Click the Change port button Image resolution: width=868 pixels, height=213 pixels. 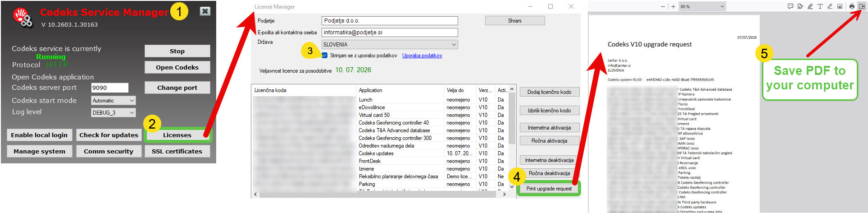click(x=177, y=88)
